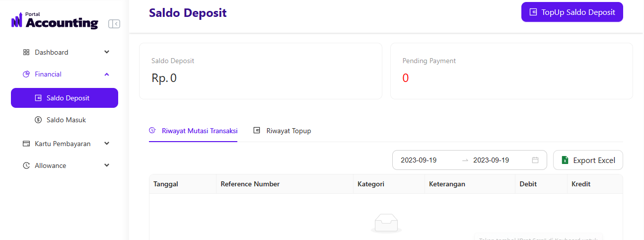Click TopUp Saldo Deposit button
Image resolution: width=644 pixels, height=240 pixels.
572,12
